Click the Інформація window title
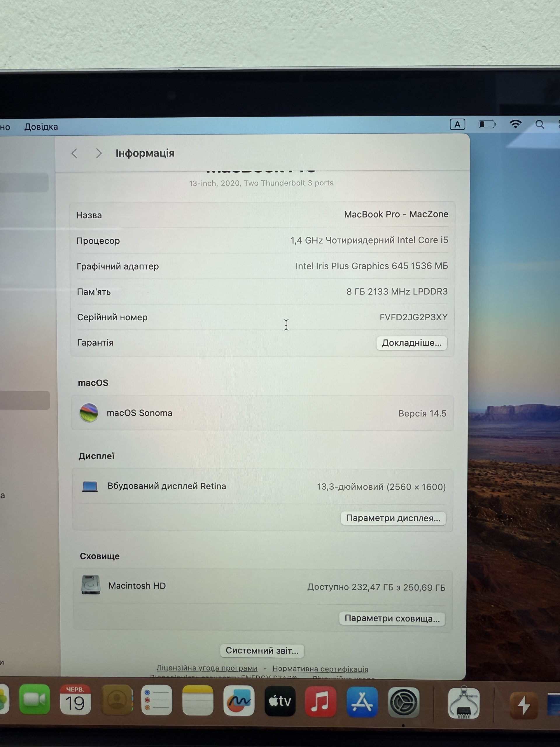The width and height of the screenshot is (560, 747). click(145, 153)
